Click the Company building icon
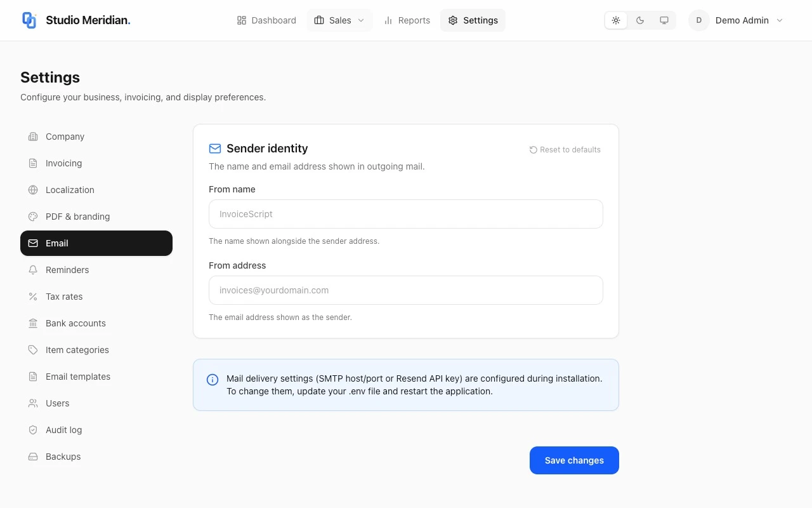 pyautogui.click(x=33, y=137)
